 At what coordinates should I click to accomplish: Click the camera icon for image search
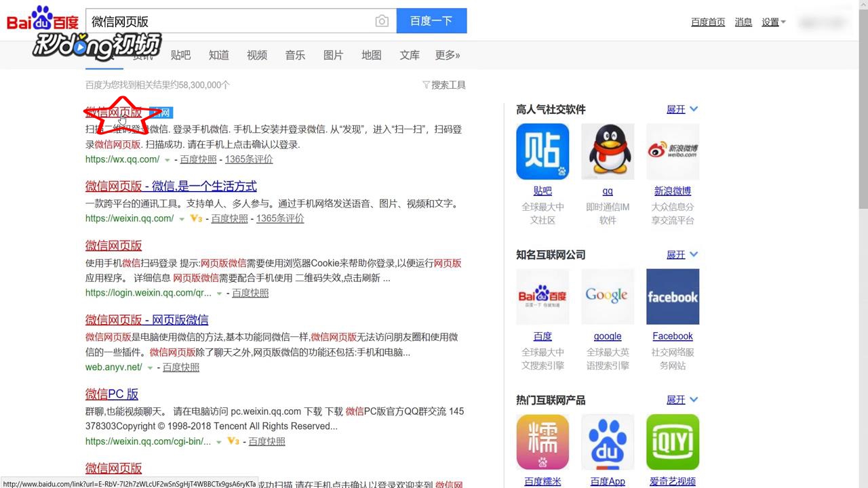(x=382, y=21)
